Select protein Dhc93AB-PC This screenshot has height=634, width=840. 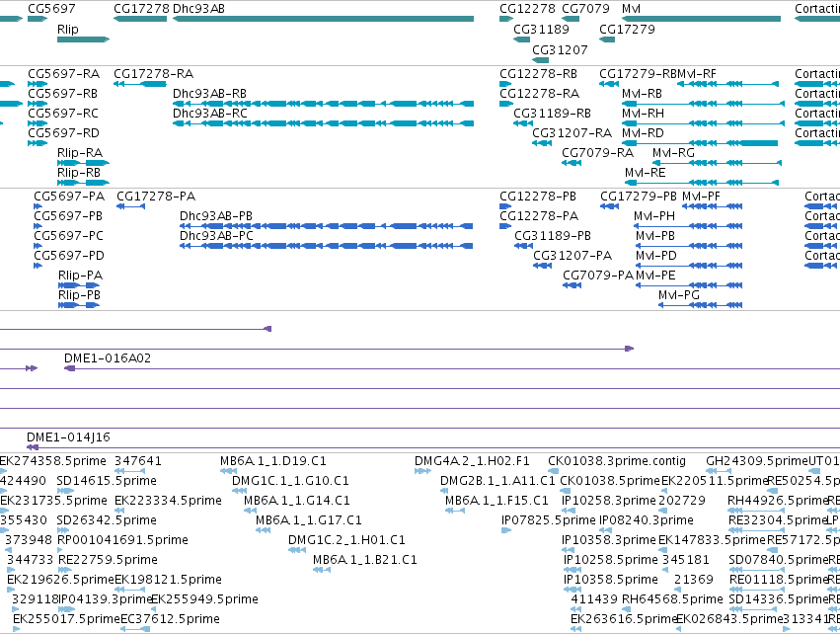pos(327,246)
